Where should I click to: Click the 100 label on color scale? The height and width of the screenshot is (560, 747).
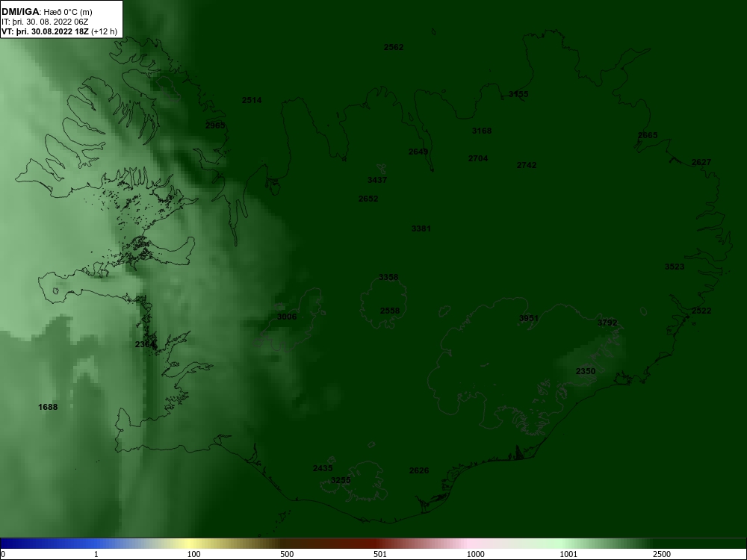tap(194, 554)
